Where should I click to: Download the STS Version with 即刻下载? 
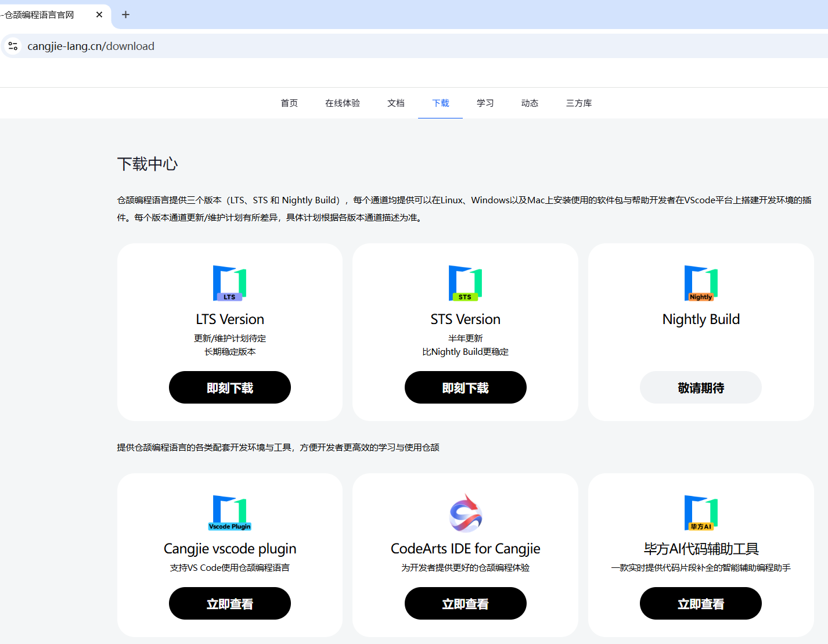pyautogui.click(x=466, y=387)
